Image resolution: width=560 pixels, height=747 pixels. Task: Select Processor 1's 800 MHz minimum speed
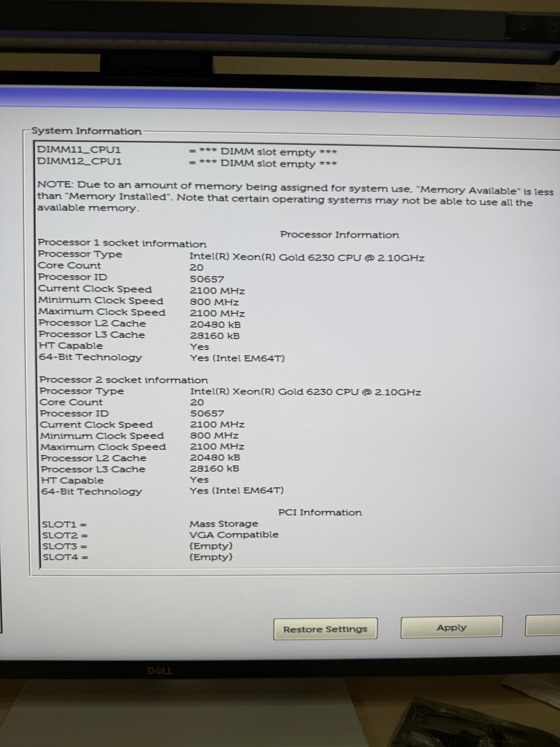coord(214,302)
